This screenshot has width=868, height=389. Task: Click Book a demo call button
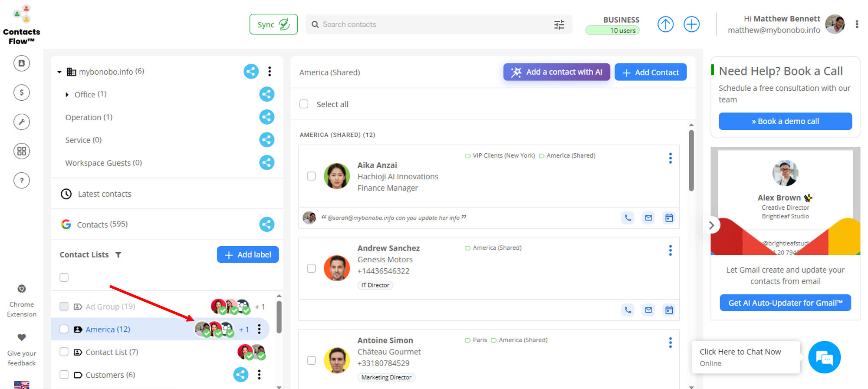(x=785, y=122)
